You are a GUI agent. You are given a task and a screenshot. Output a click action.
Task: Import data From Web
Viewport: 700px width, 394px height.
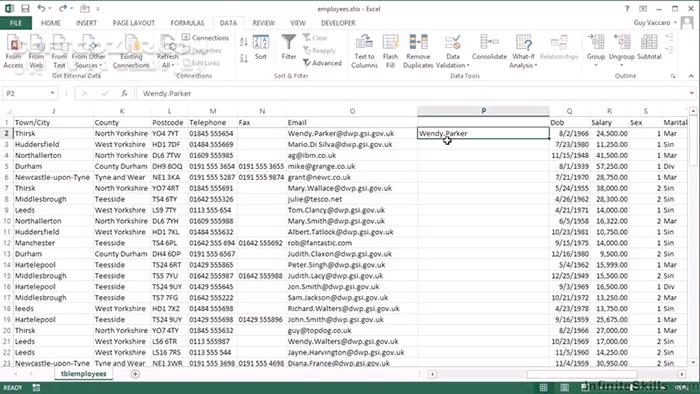36,52
